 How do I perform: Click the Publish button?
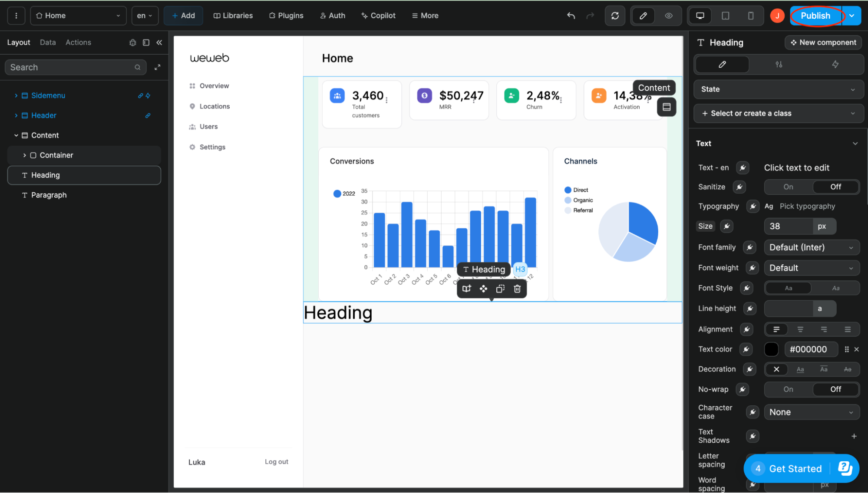[x=815, y=16]
